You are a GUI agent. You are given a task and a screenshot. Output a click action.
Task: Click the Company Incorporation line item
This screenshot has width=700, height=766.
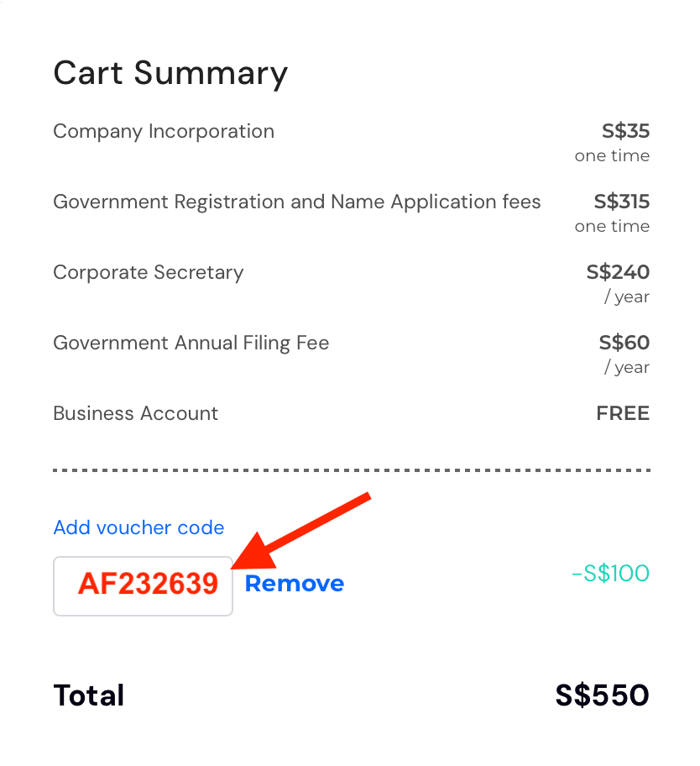tap(164, 131)
